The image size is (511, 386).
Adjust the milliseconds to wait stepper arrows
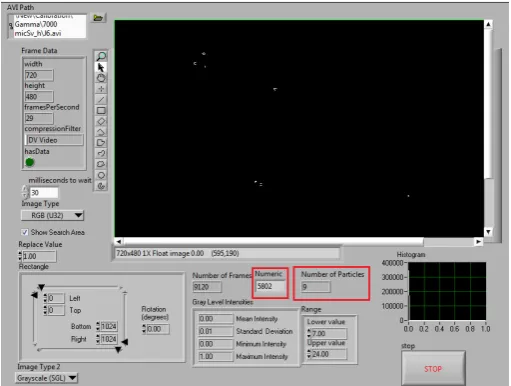(25, 192)
